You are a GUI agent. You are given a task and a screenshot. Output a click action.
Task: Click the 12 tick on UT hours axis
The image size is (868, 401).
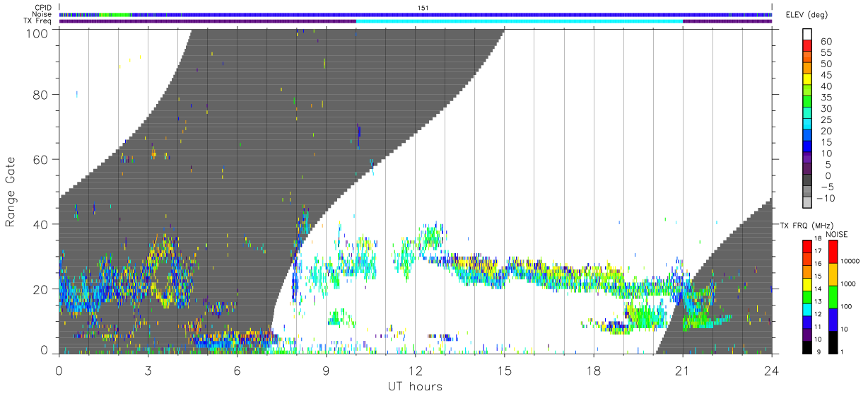point(415,370)
